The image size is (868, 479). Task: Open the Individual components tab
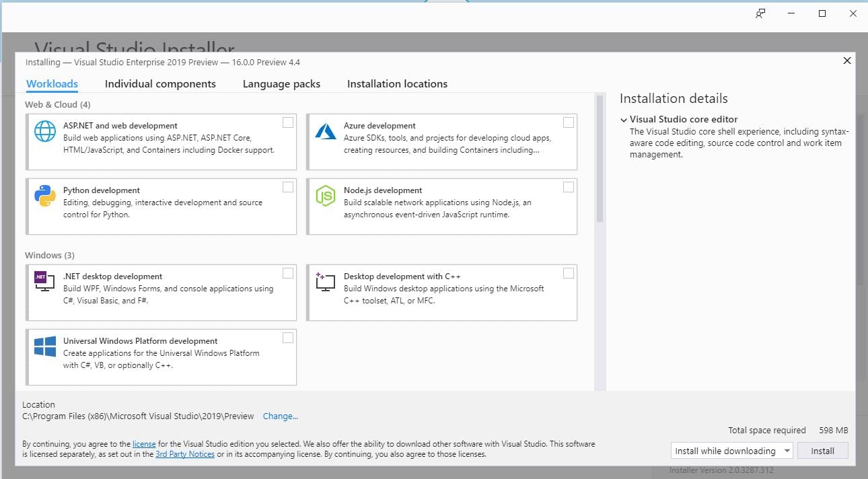[x=160, y=84]
